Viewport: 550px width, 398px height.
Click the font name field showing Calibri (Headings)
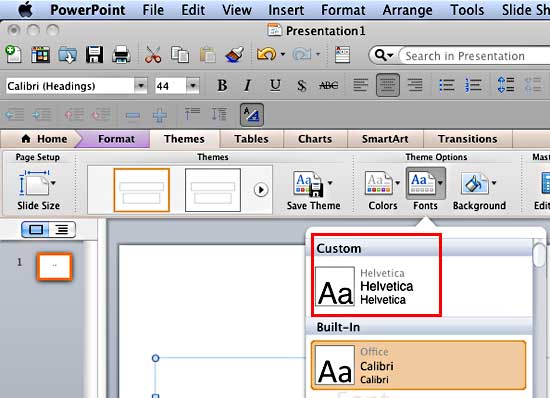coord(70,86)
